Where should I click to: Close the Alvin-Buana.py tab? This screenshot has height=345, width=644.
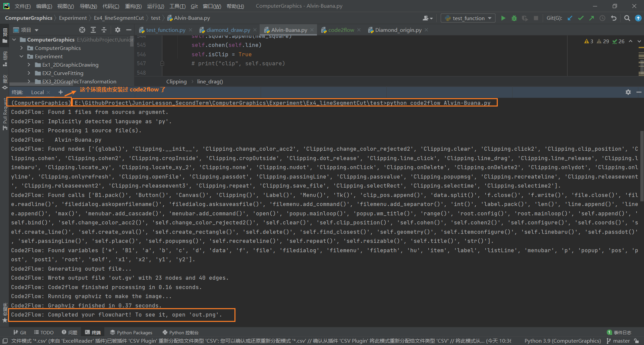[312, 30]
